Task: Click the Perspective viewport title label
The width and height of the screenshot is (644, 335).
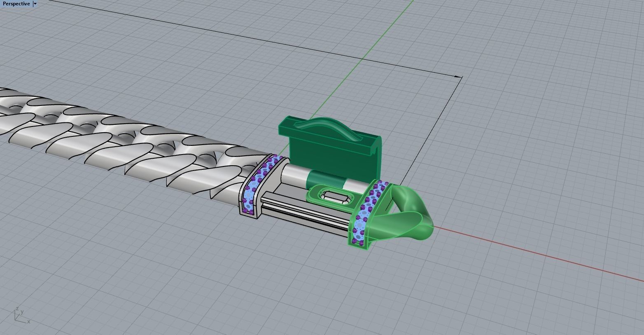Action: click(16, 4)
